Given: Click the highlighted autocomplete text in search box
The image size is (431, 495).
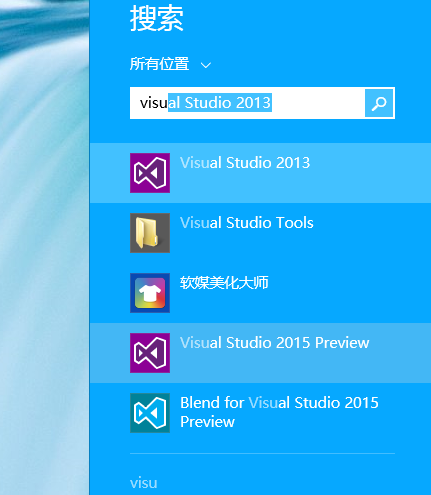Looking at the screenshot, I should coord(220,102).
